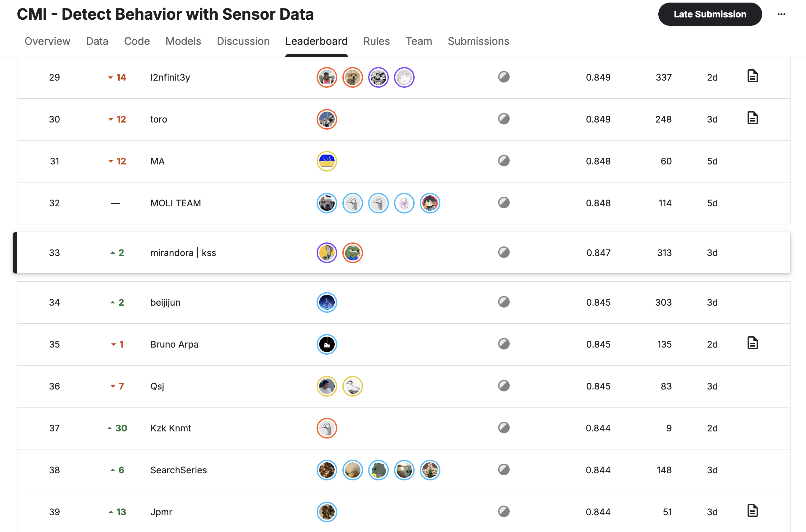Click the medal circle icon for MA
This screenshot has width=806, height=532.
point(504,161)
